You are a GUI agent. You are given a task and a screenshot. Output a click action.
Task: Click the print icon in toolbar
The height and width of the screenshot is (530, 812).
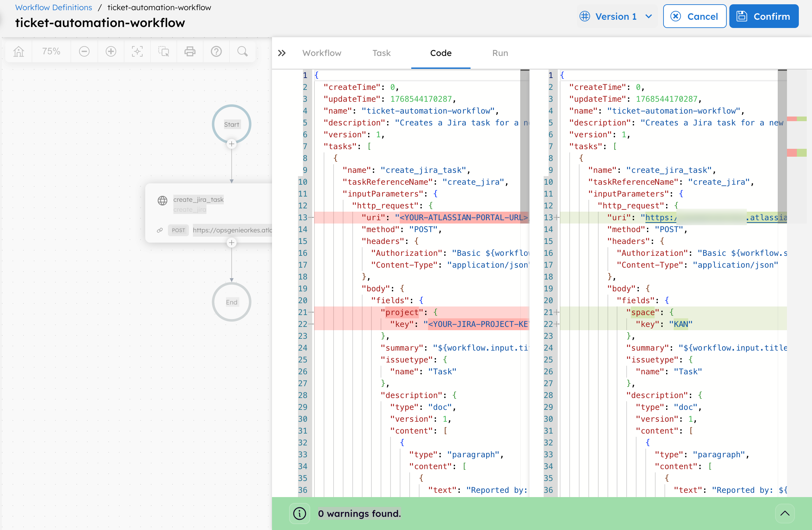(x=190, y=51)
